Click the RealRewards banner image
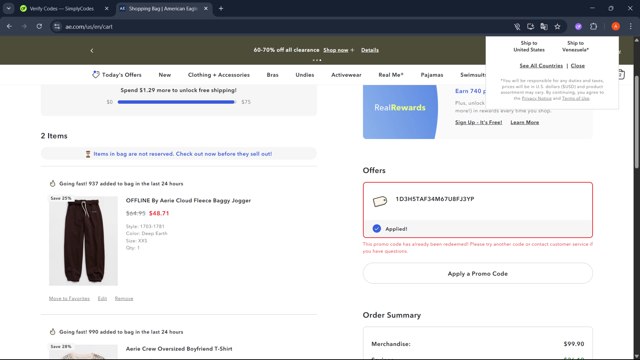 pos(400,111)
